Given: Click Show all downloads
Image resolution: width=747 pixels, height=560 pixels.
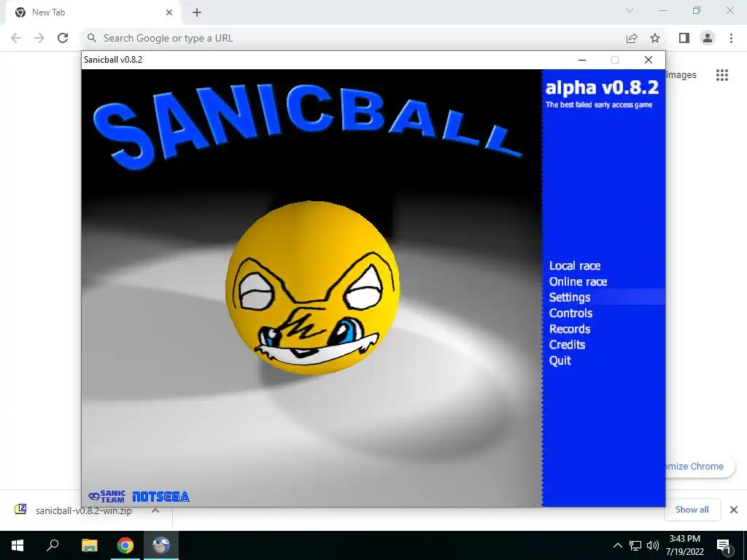Looking at the screenshot, I should pos(692,510).
